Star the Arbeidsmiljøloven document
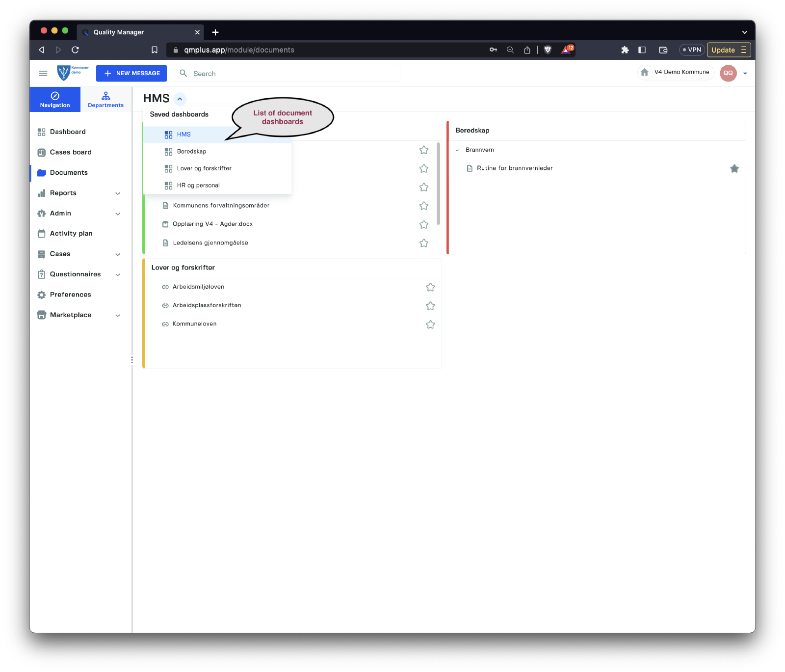Viewport: 785px width, 672px height. 430,287
